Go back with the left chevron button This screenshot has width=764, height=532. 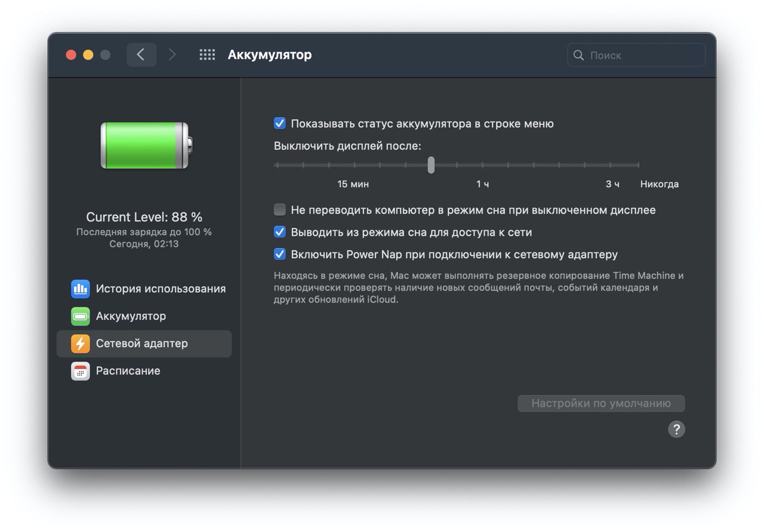(141, 55)
